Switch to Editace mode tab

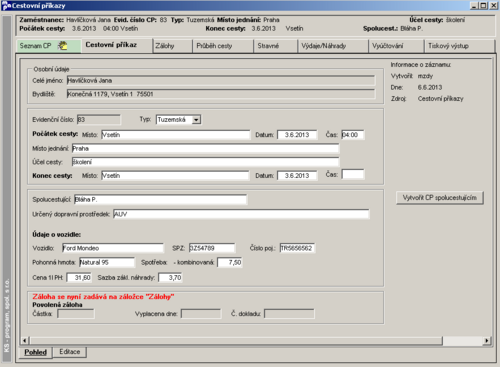tap(70, 352)
